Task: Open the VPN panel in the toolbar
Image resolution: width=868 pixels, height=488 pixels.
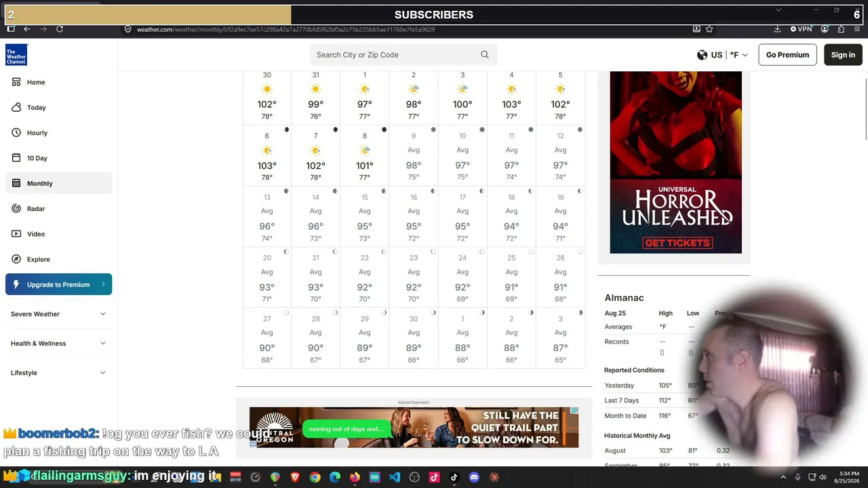Action: coord(801,29)
